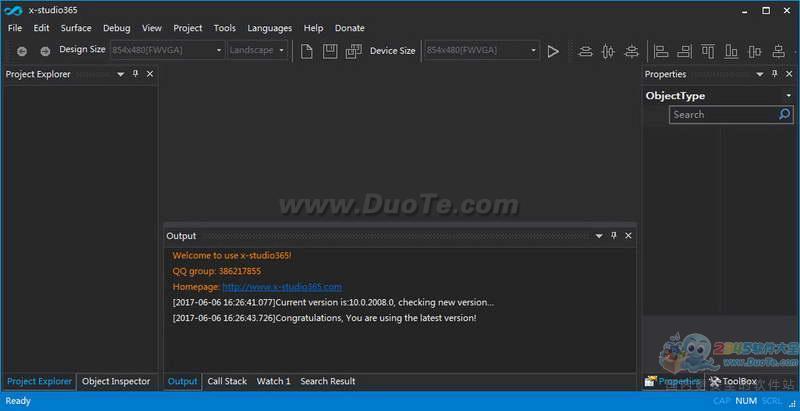Open the Properties panel options arrow

[760, 74]
